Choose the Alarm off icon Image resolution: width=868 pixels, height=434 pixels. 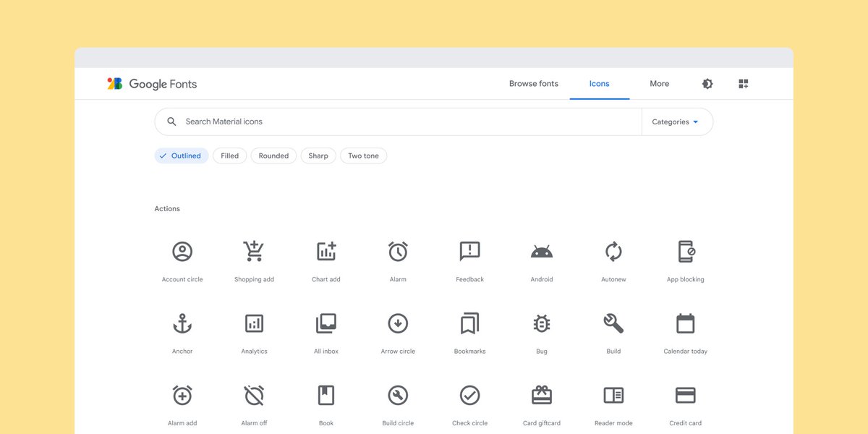[x=254, y=395]
